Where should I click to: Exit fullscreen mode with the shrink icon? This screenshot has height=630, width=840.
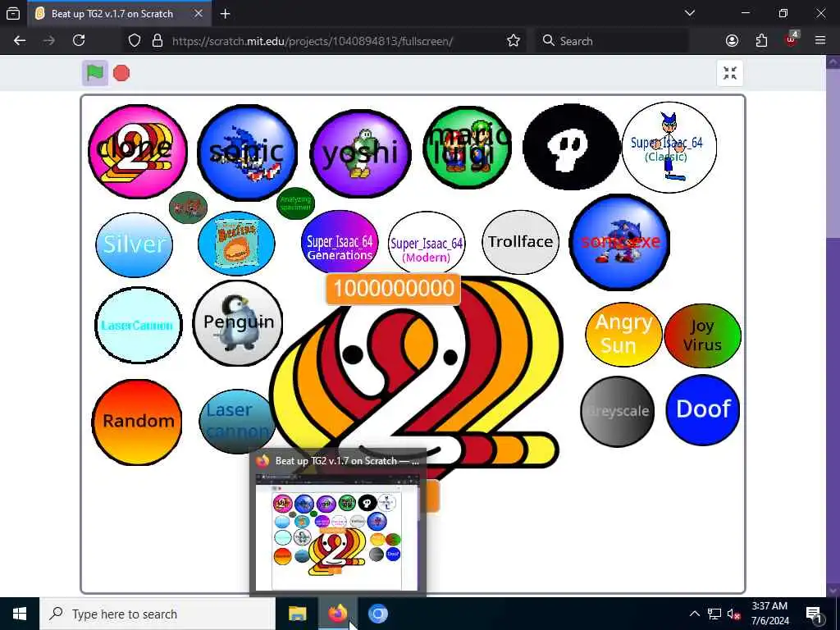click(729, 73)
